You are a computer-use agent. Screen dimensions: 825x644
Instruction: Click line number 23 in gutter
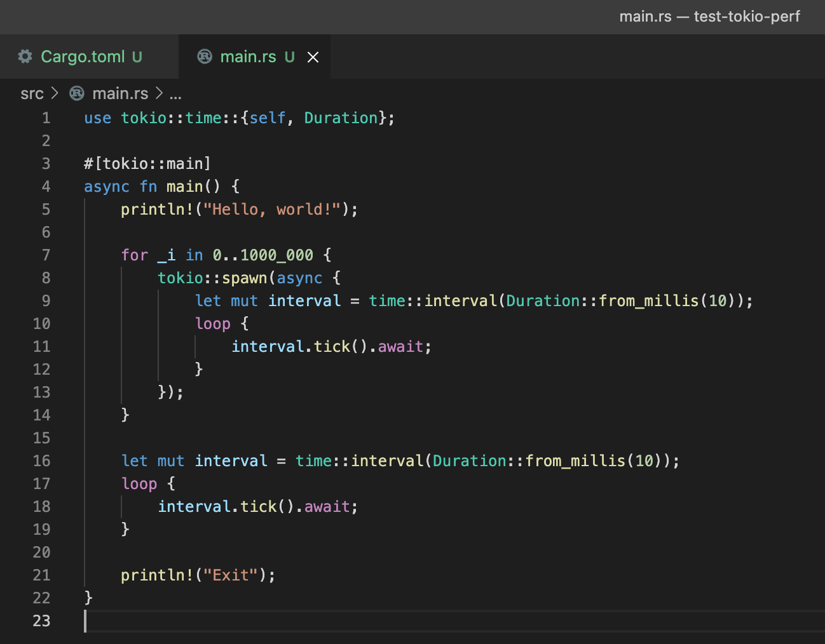(41, 621)
